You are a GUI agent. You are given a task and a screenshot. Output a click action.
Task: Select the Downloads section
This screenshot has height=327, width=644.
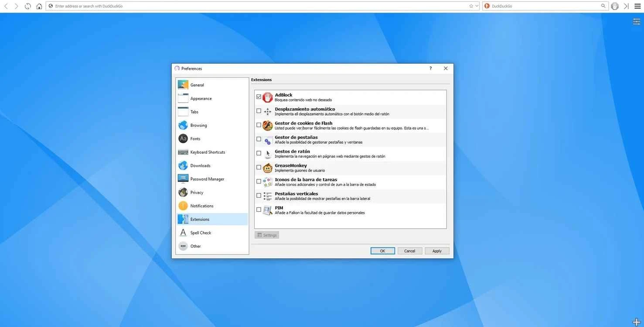[x=212, y=166]
